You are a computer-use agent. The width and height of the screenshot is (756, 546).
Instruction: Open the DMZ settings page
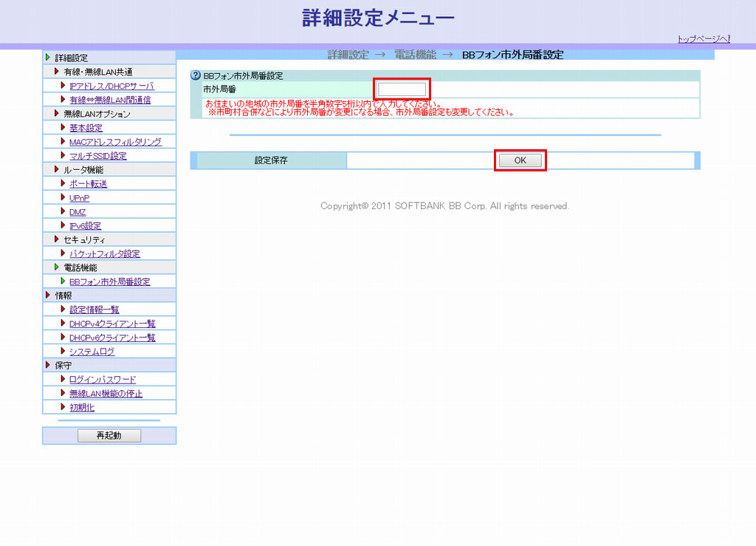[78, 212]
